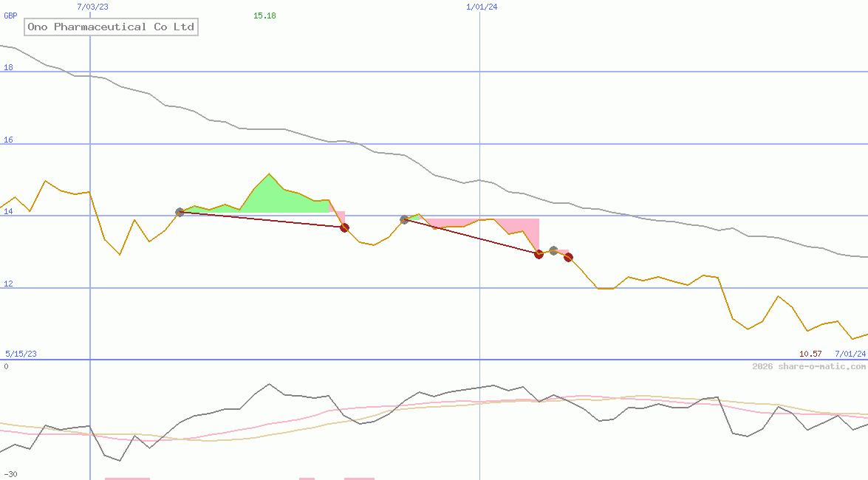Image resolution: width=868 pixels, height=480 pixels.
Task: Select the 1/01/24 date label
Action: [482, 7]
